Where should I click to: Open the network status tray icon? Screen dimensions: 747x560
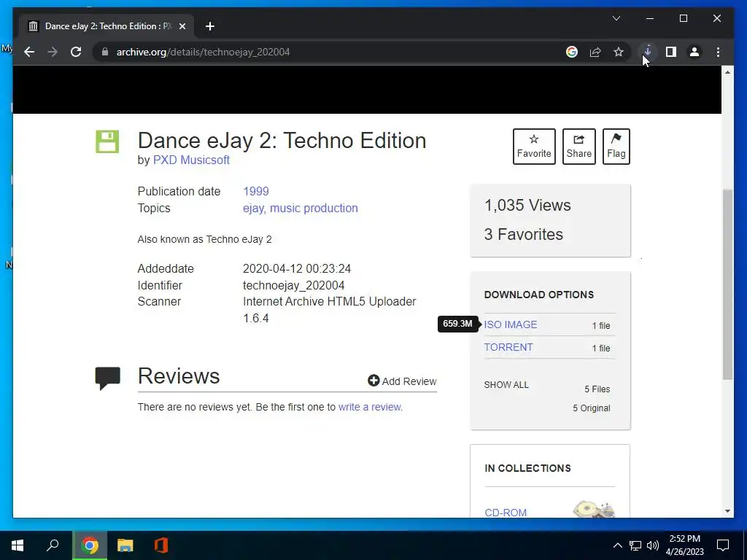point(635,545)
